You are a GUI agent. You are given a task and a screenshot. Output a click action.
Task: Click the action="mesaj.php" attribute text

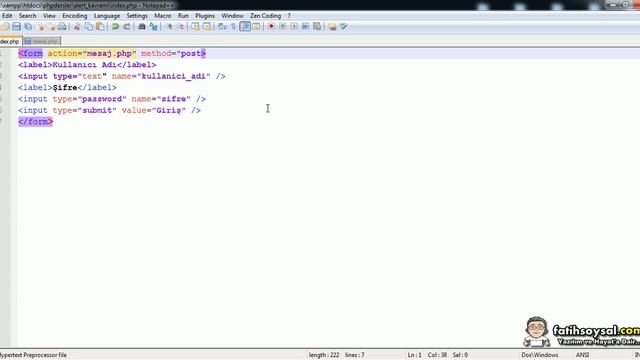(x=92, y=53)
